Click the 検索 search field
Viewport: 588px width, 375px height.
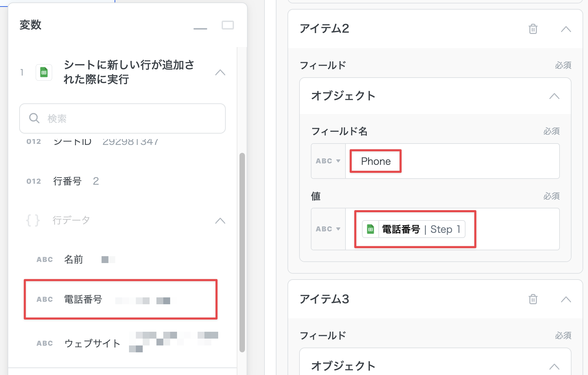click(130, 118)
